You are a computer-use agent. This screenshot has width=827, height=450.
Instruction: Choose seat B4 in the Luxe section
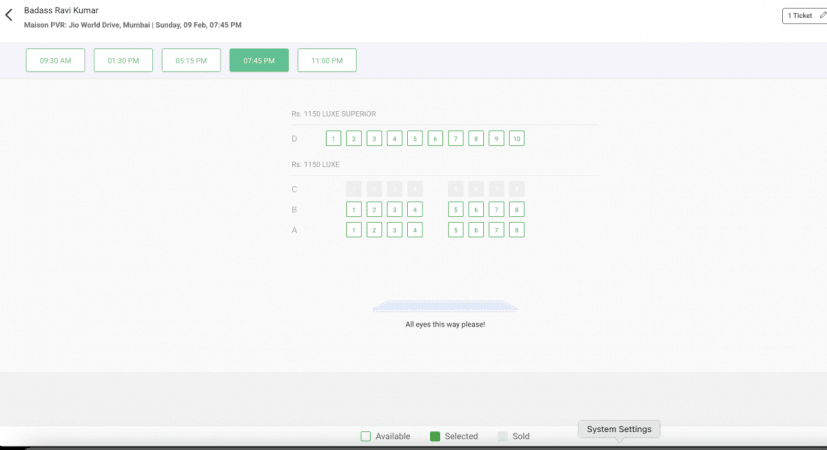pyautogui.click(x=415, y=210)
